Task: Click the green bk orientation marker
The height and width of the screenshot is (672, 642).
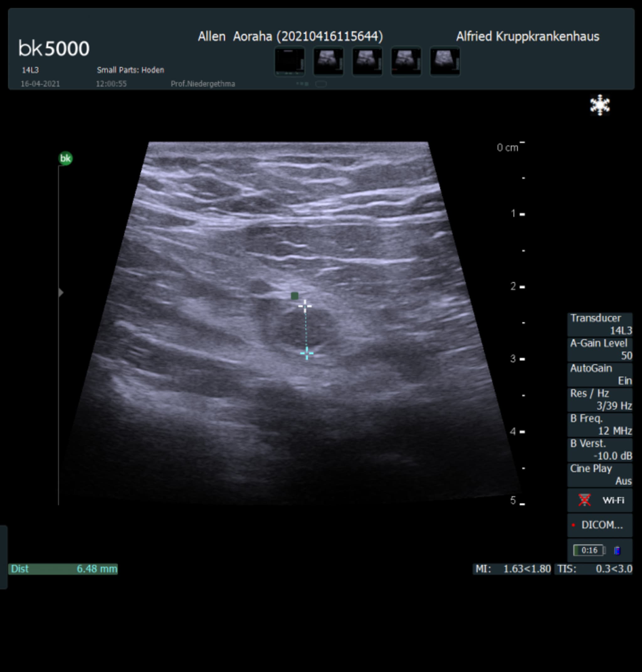Action: pyautogui.click(x=66, y=158)
